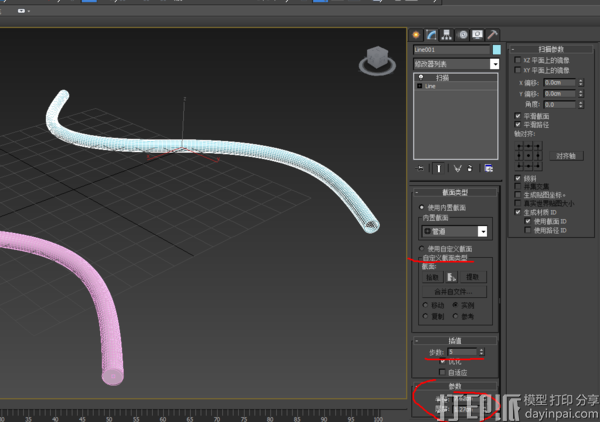600x422 pixels.
Task: Select the center pivot alignment anchor
Action: pos(528,156)
